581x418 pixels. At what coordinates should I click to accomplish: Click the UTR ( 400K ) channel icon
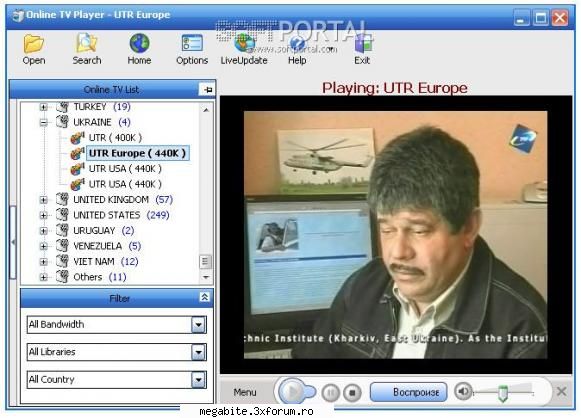click(x=77, y=137)
